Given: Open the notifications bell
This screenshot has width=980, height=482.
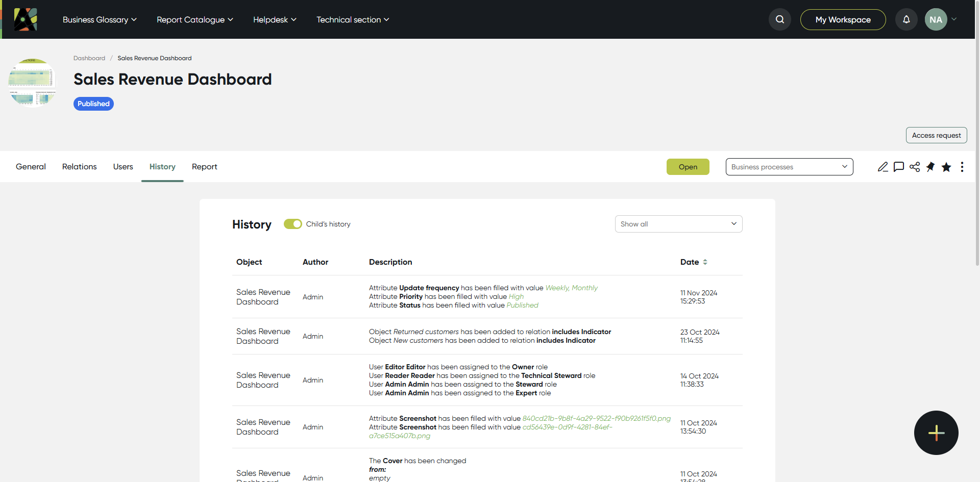Looking at the screenshot, I should 906,19.
